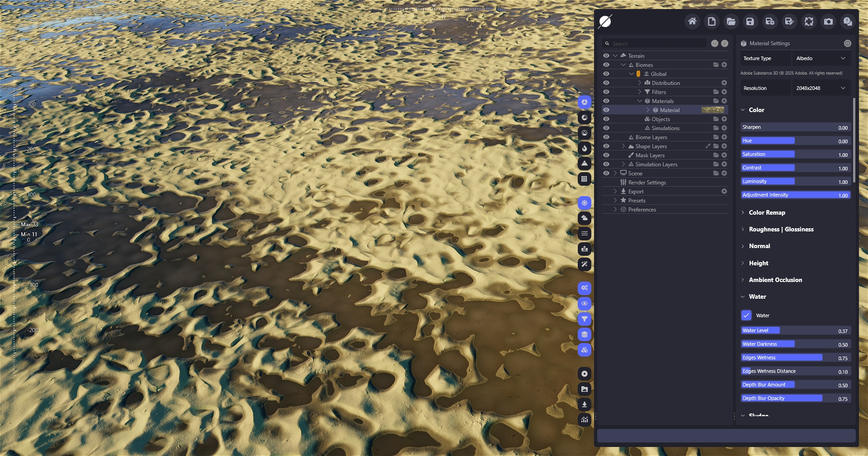Click the camera screenshot icon
This screenshot has height=456, width=868.
(828, 21)
